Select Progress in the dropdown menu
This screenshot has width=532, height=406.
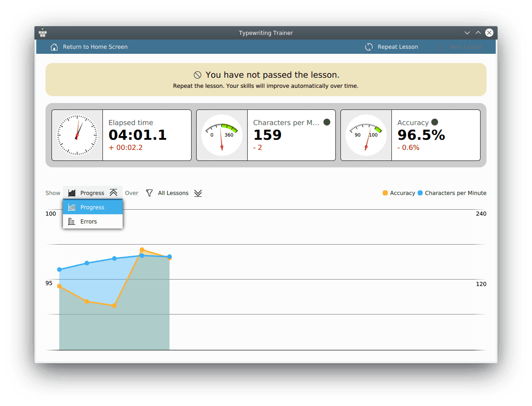(x=93, y=207)
